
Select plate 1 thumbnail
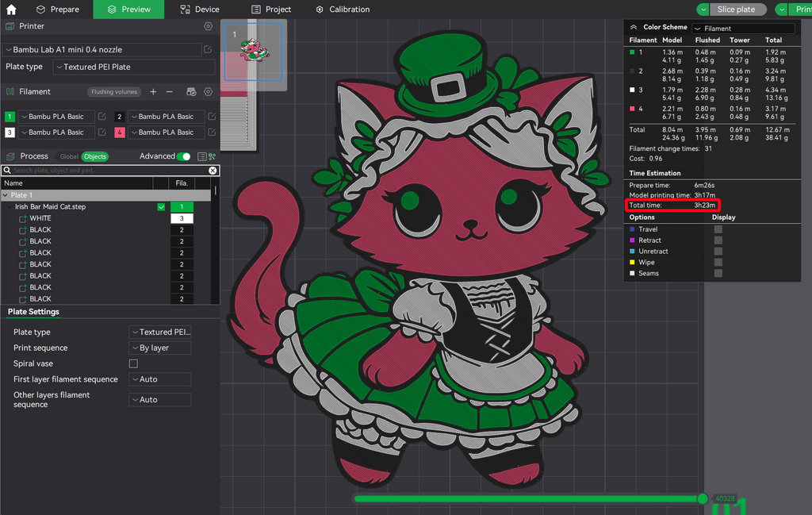(253, 52)
